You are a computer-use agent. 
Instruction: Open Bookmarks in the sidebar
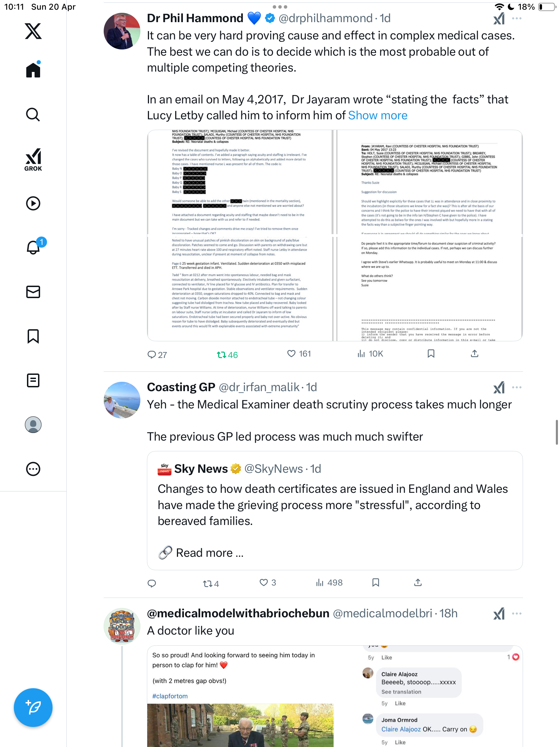(33, 336)
